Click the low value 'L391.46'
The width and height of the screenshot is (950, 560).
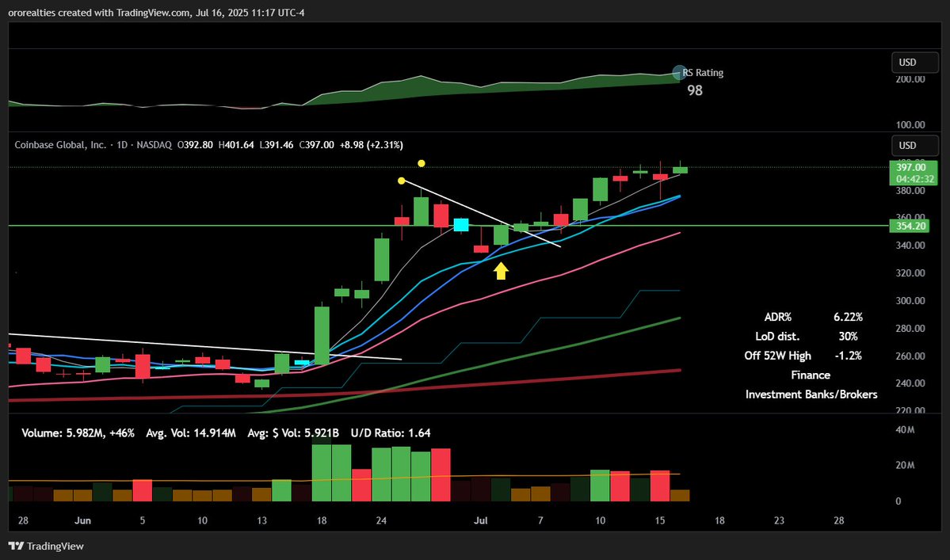(277, 145)
